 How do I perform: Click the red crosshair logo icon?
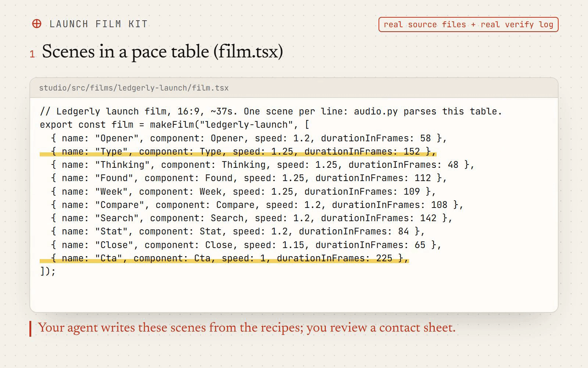pos(37,24)
